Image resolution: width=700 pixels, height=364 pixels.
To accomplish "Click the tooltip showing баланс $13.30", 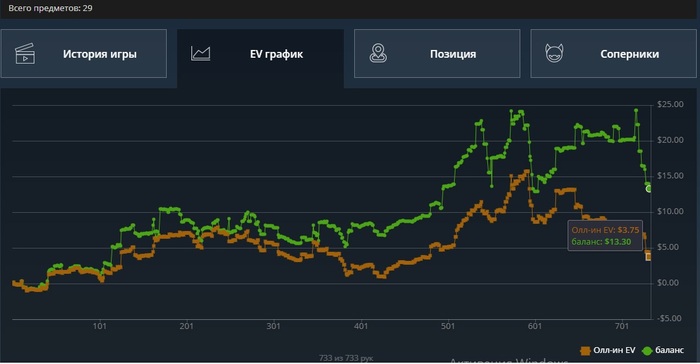I will [x=605, y=236].
